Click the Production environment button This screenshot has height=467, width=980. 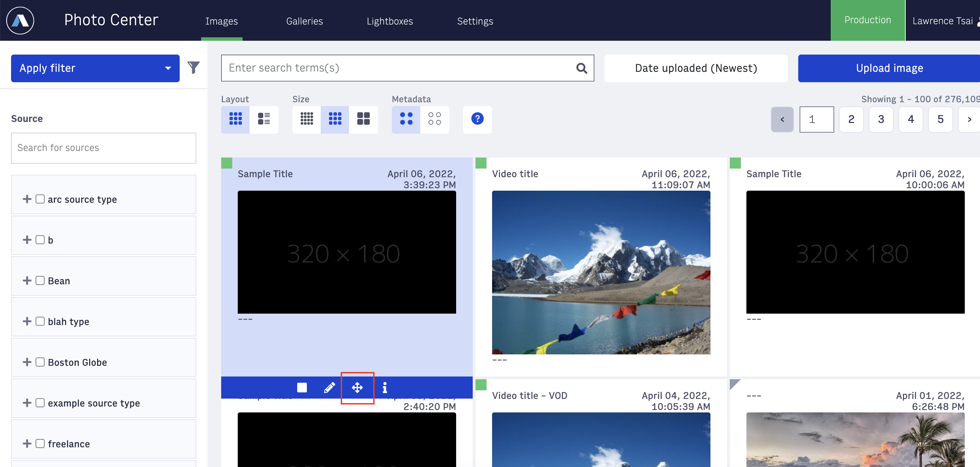pyautogui.click(x=867, y=20)
